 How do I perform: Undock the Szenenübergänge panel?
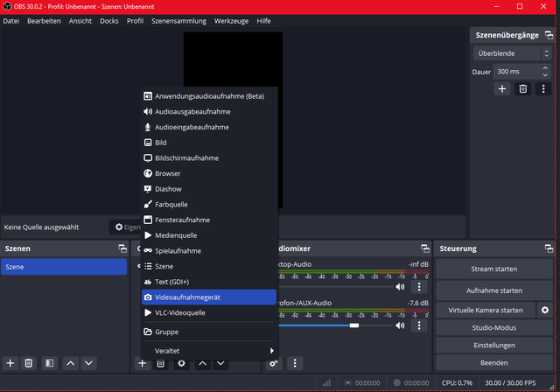[x=549, y=35]
